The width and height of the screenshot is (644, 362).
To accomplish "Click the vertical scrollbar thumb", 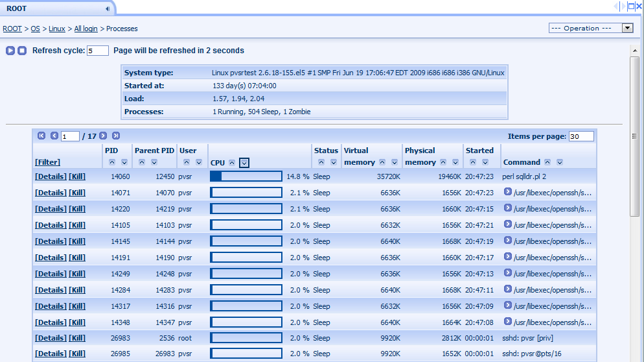I will pos(634,136).
